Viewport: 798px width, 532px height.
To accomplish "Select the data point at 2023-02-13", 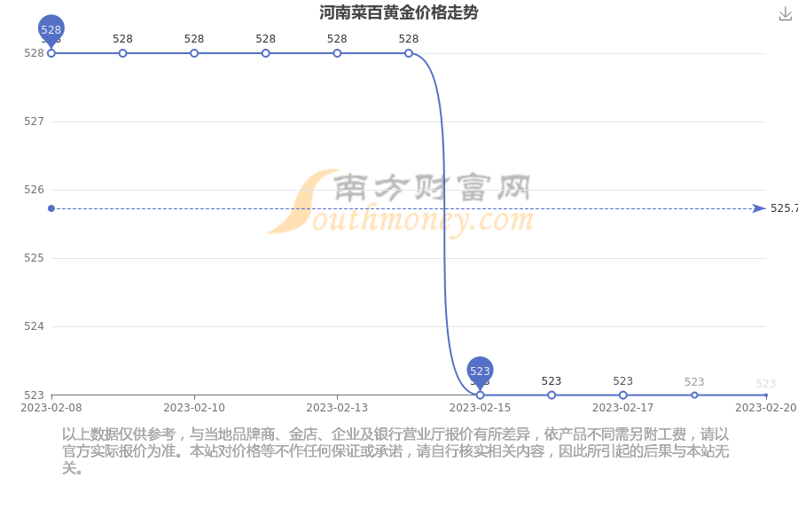I will [337, 53].
